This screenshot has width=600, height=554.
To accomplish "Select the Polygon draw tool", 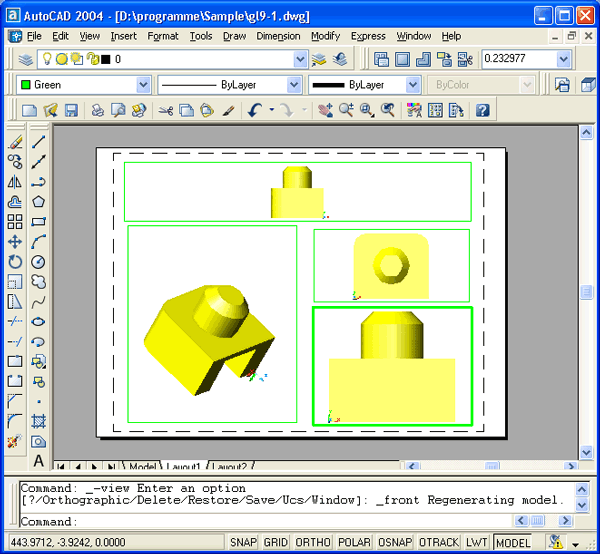I will (x=39, y=202).
